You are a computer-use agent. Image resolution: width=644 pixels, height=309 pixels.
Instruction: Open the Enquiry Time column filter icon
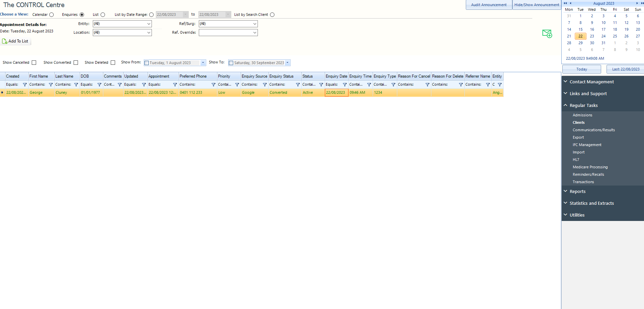(369, 85)
